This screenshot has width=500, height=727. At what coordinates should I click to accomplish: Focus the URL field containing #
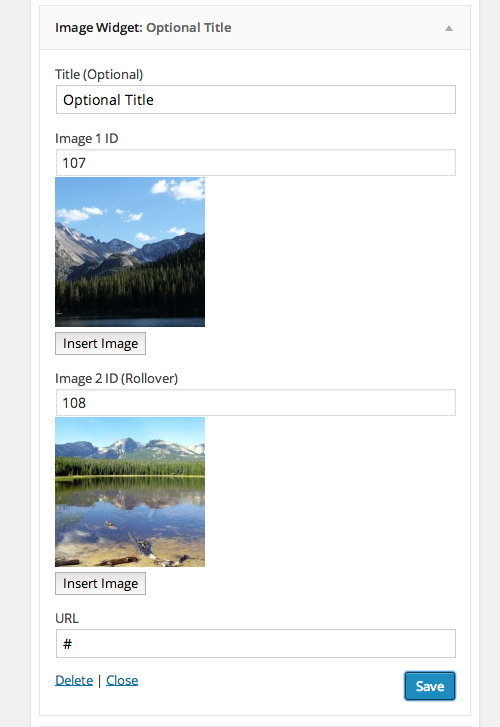tap(256, 644)
